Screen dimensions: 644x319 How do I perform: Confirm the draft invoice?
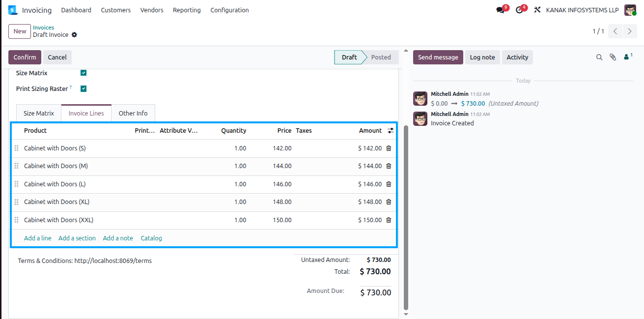click(25, 57)
